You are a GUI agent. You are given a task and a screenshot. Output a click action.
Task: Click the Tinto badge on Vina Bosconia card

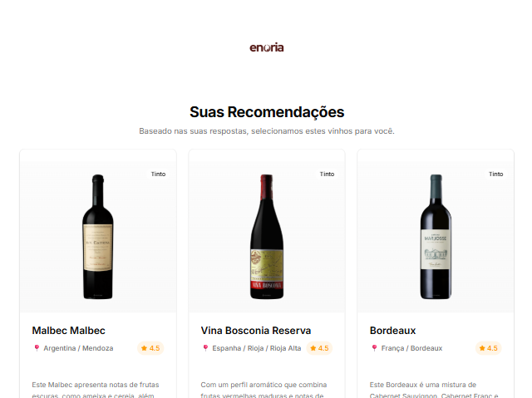[327, 174]
